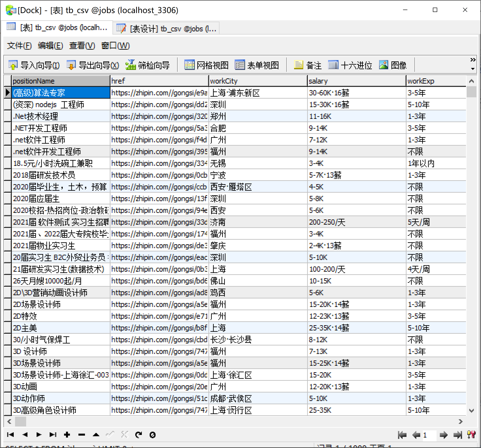Open the Memo viewer (备注)
481x448 pixels.
coord(308,65)
